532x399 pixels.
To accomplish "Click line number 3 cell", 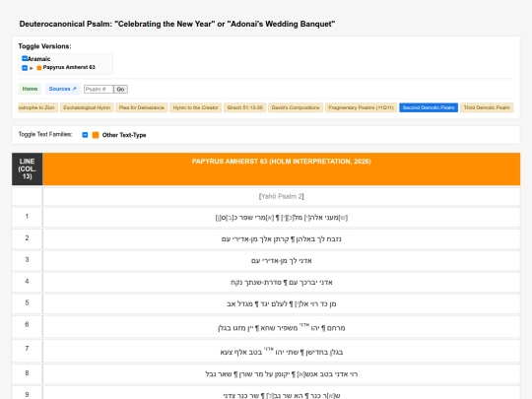I will coord(28,260).
